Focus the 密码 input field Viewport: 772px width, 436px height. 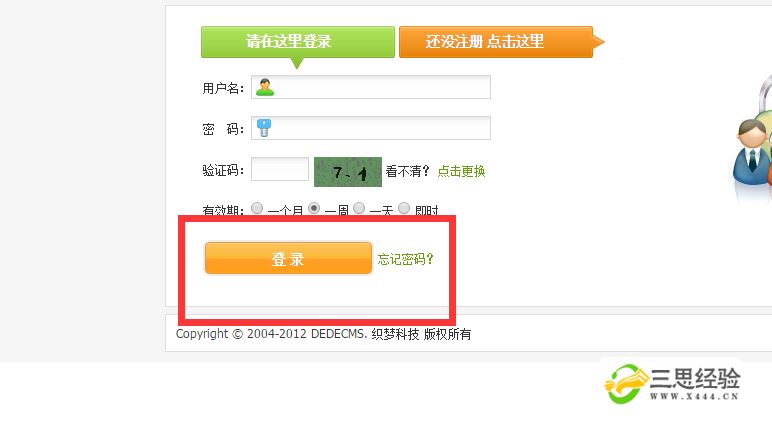point(371,128)
